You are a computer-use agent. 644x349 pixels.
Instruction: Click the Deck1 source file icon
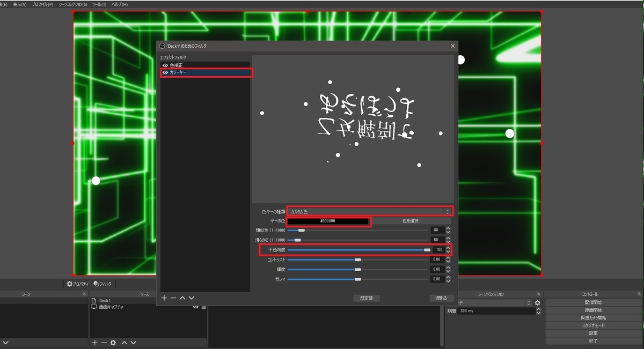point(94,301)
